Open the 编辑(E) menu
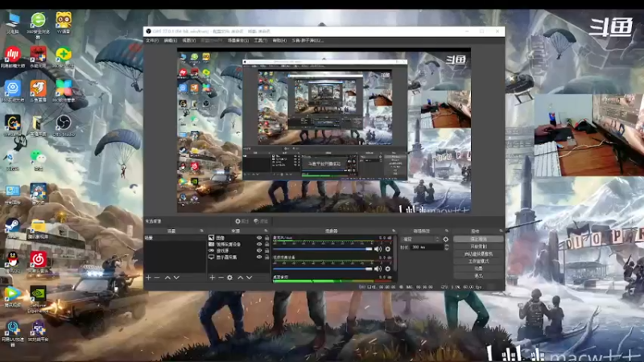The height and width of the screenshot is (362, 644). 171,41
